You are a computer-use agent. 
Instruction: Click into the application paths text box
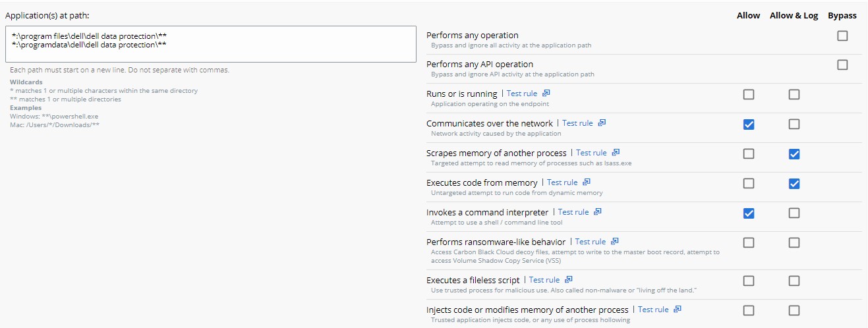point(211,44)
